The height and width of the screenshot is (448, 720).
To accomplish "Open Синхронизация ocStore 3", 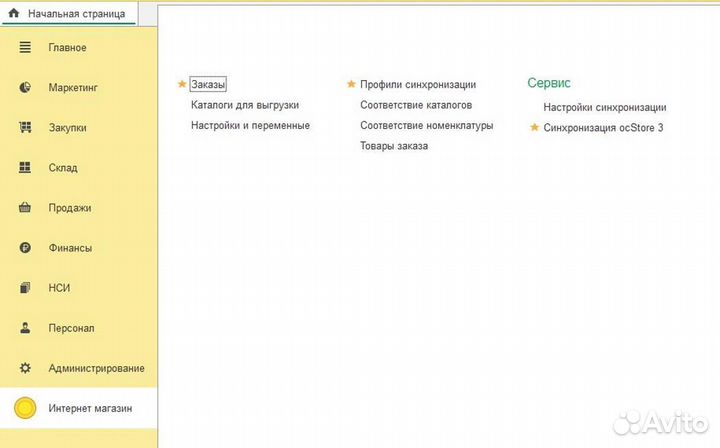I will (603, 128).
